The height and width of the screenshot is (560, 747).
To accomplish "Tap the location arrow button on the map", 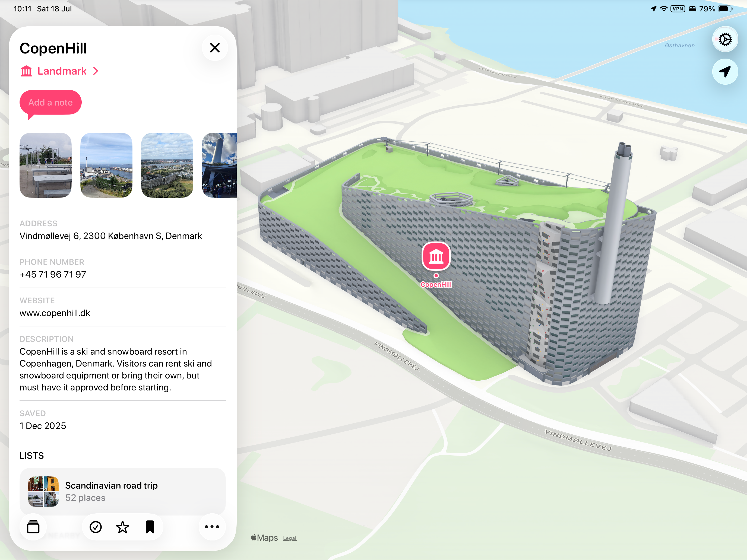I will click(x=725, y=72).
